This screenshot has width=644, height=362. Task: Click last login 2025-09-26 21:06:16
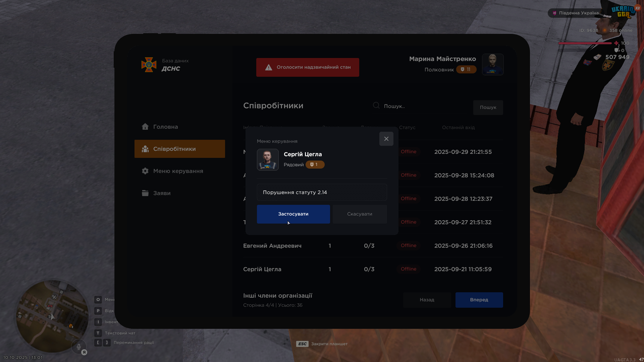[463, 246]
